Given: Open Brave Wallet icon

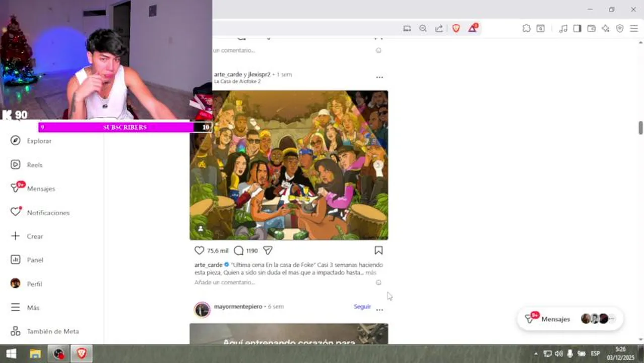Looking at the screenshot, I should coord(592,29).
